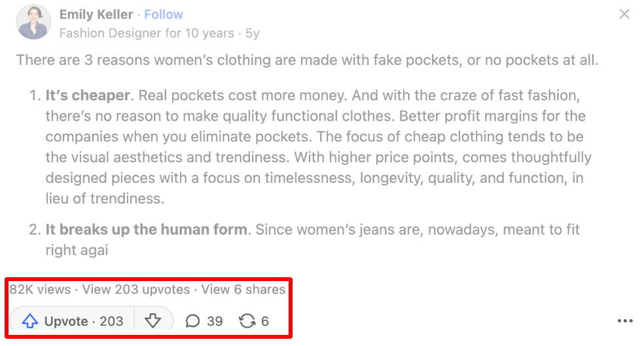Open the three-dot more options menu
The height and width of the screenshot is (346, 644).
point(625,321)
